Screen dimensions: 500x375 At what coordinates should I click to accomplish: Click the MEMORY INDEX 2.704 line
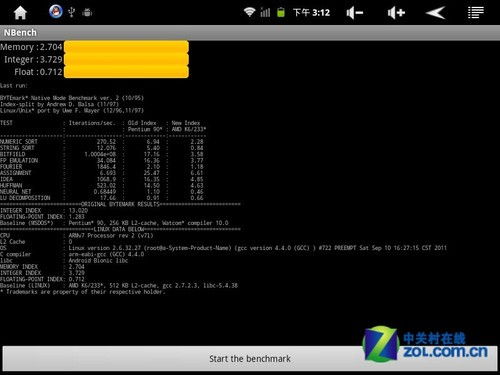tap(42, 267)
